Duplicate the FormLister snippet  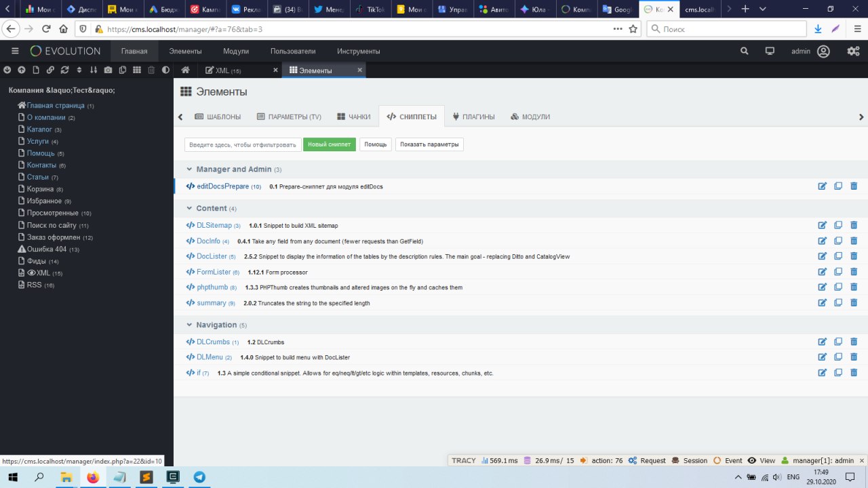[838, 272]
